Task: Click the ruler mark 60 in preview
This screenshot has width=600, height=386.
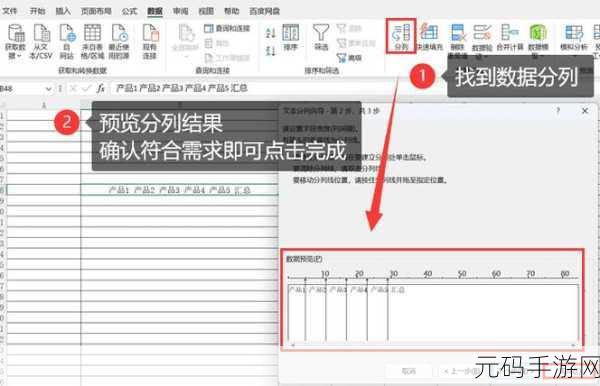Action: [x=496, y=274]
